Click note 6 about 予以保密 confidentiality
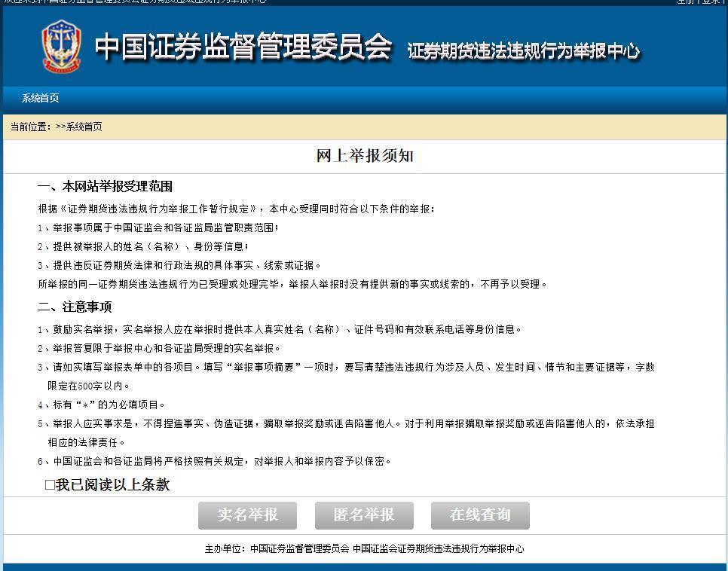Viewport: 728px width, 571px height. pos(215,462)
